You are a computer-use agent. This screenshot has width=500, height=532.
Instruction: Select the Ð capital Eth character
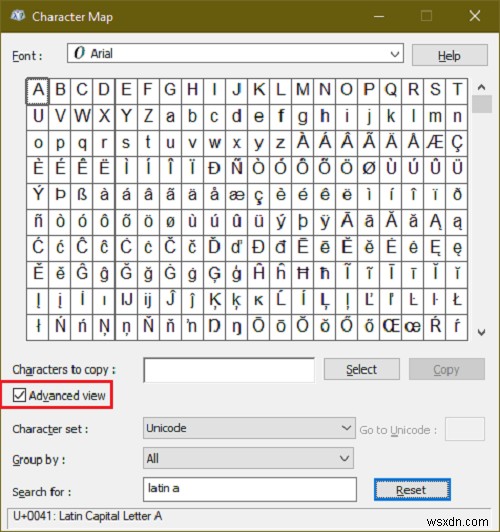214,170
